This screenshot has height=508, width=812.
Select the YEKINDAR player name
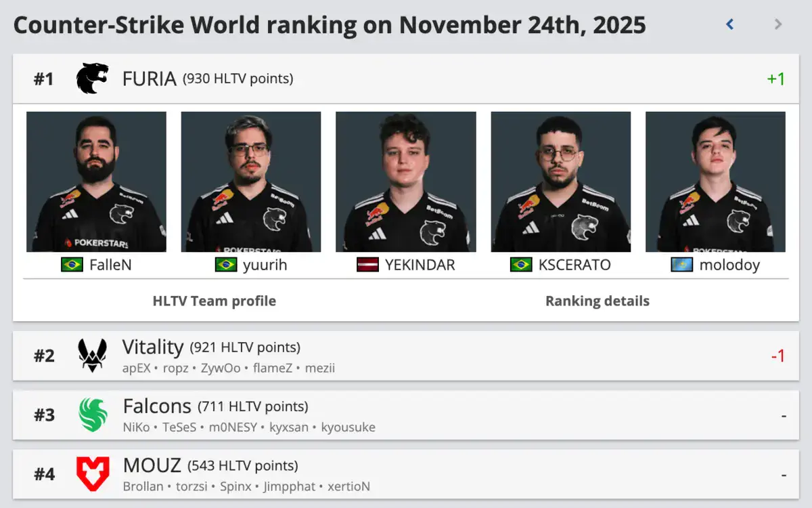tap(420, 265)
